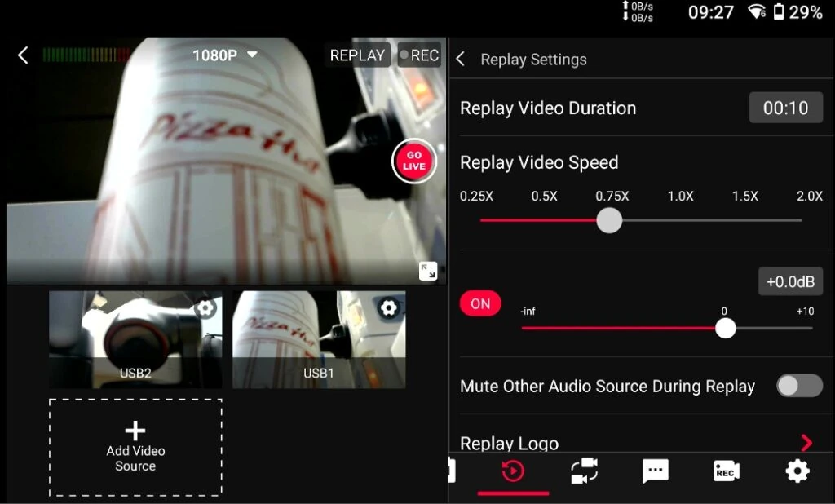Tap the audio level meter
The width and height of the screenshot is (835, 504).
pos(86,55)
